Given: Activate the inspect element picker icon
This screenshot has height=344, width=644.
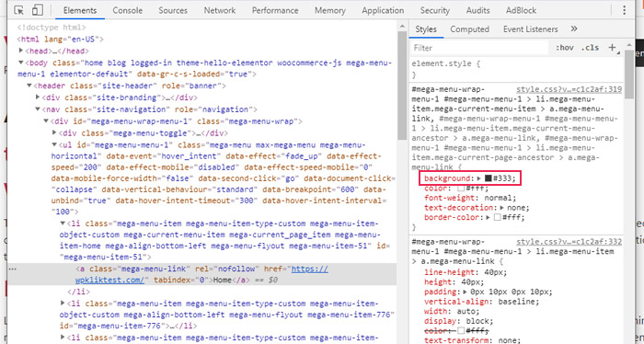Looking at the screenshot, I should point(18,10).
